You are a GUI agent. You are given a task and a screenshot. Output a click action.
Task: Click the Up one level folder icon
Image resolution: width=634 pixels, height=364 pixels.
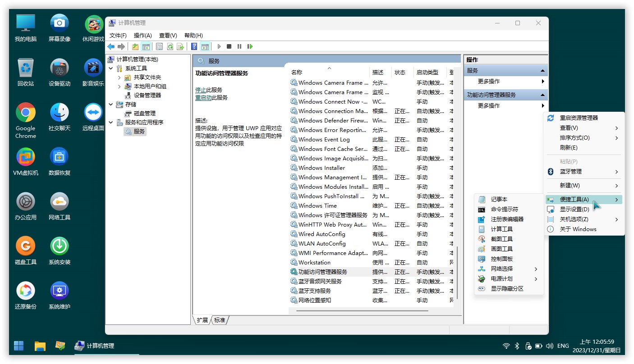pos(135,46)
